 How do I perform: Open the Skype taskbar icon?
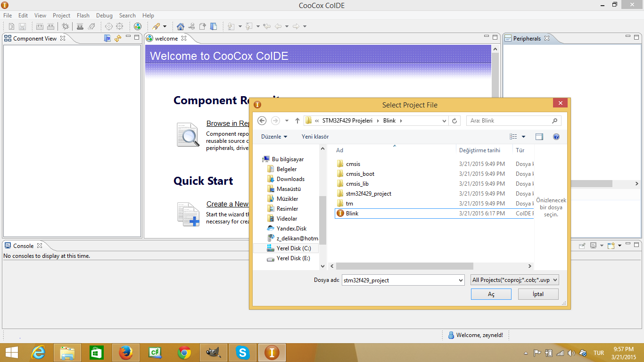242,352
